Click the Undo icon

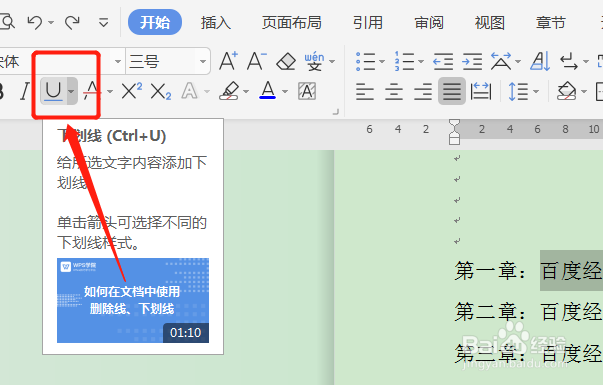pos(35,23)
